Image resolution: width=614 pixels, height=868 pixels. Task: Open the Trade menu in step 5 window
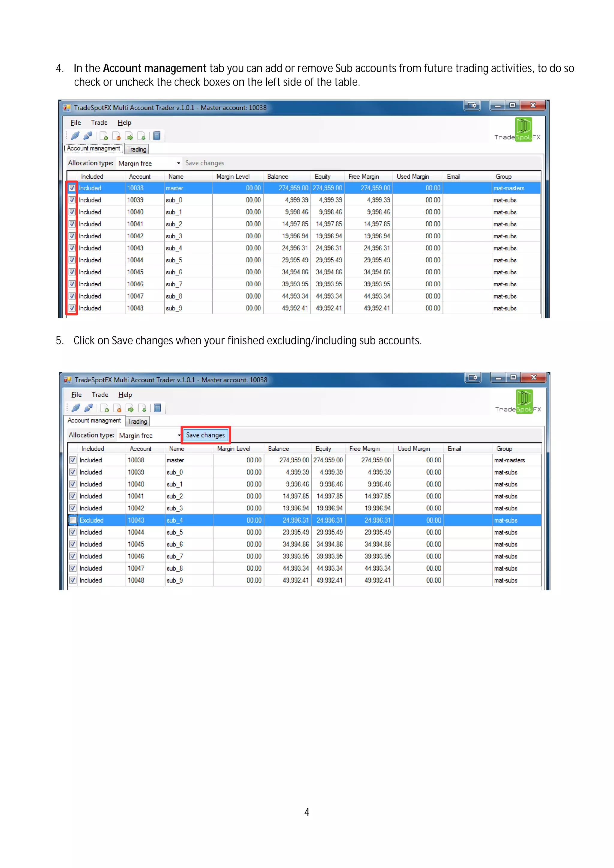coord(100,395)
